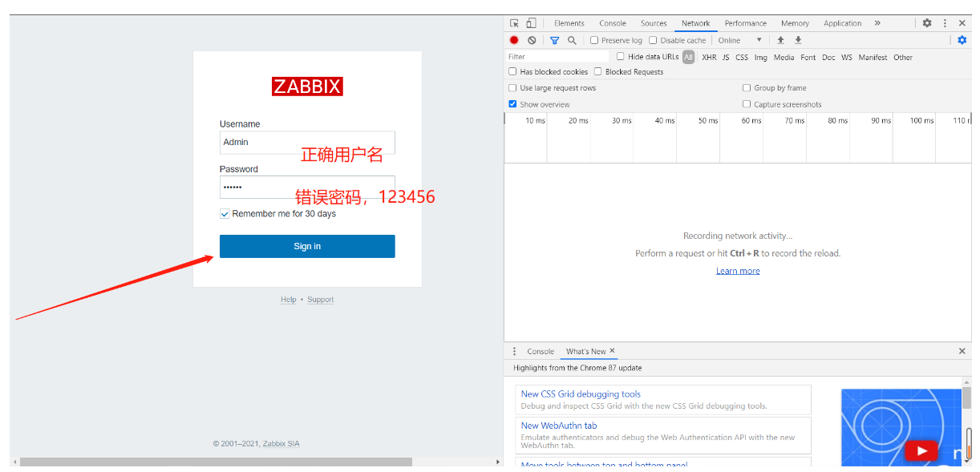The image size is (980, 472).
Task: Open the Online throttling dropdown
Action: 740,40
